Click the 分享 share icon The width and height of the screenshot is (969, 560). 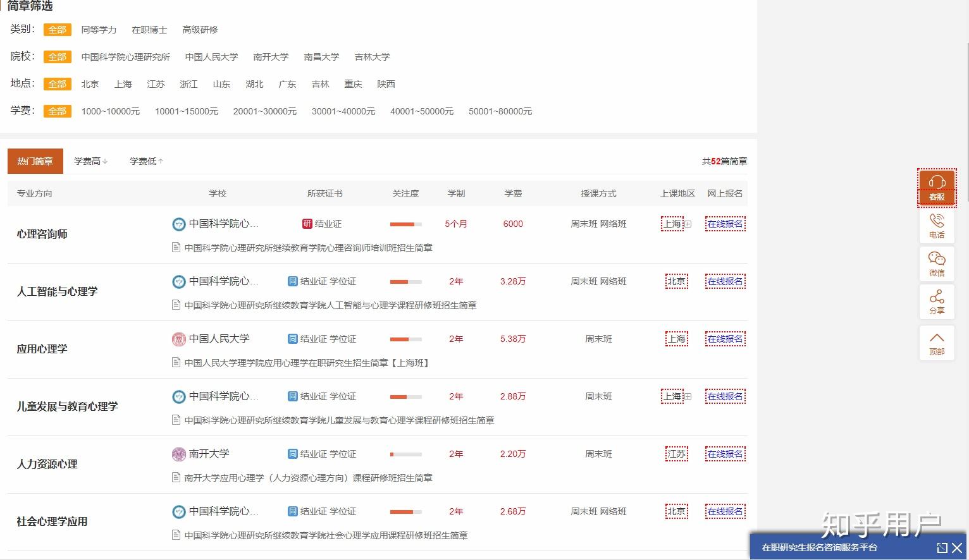pyautogui.click(x=937, y=301)
